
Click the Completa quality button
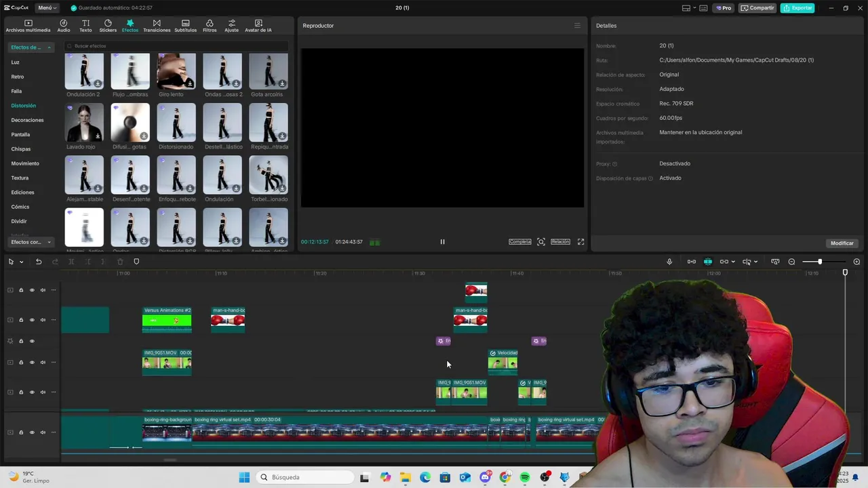pos(520,242)
